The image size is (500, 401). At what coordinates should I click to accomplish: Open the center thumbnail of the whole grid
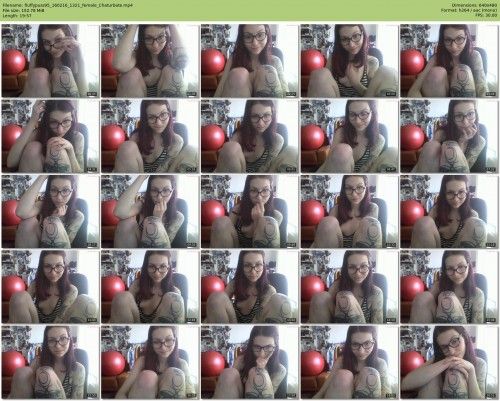pyautogui.click(x=250, y=211)
